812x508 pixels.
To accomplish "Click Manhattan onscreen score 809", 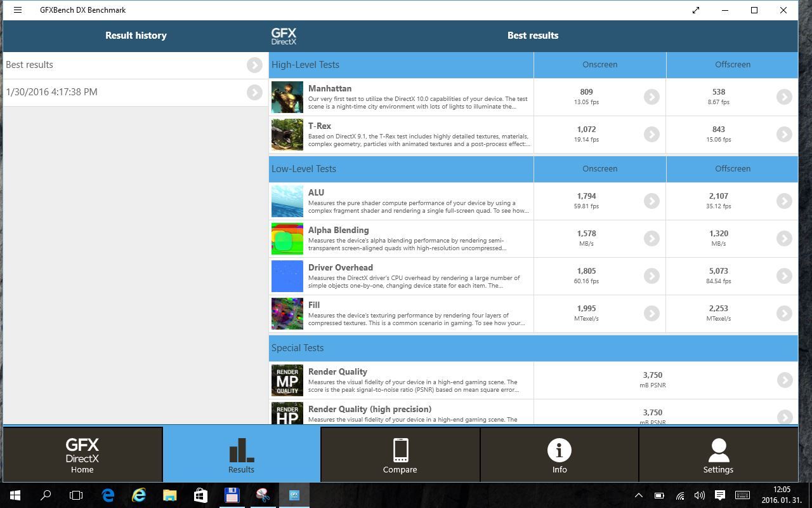I will point(586,92).
